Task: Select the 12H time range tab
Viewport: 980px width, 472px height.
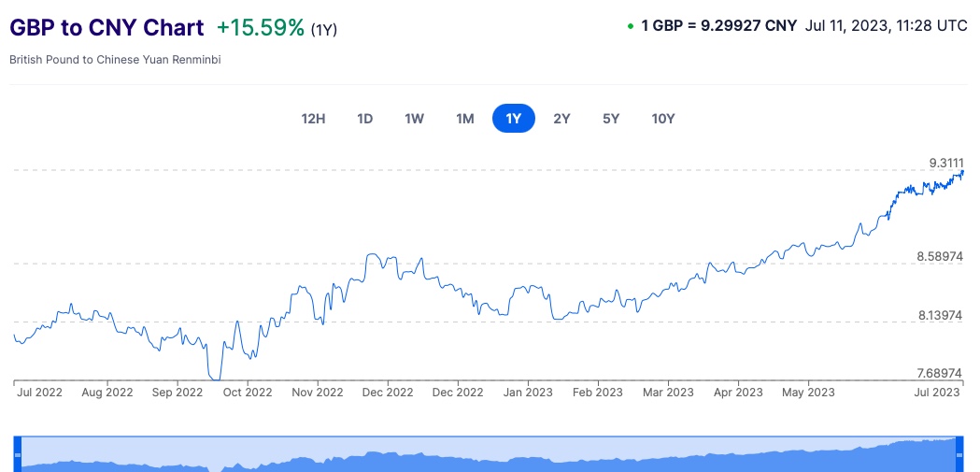Action: coord(313,119)
